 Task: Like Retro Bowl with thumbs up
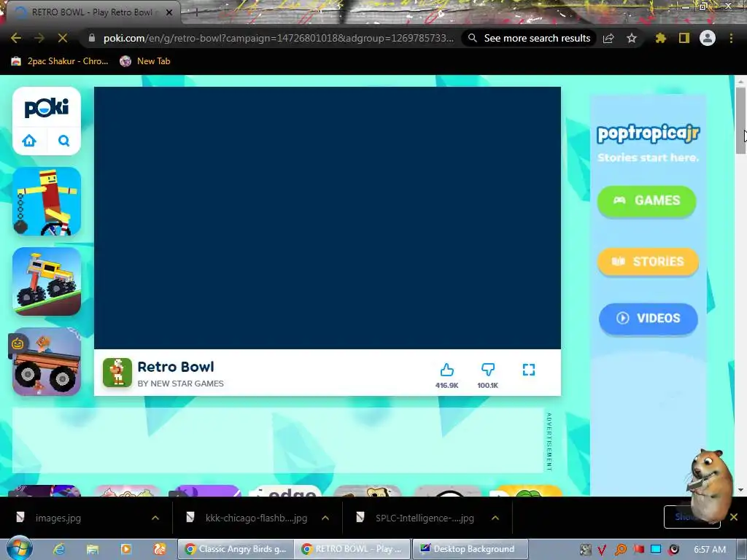pyautogui.click(x=447, y=370)
